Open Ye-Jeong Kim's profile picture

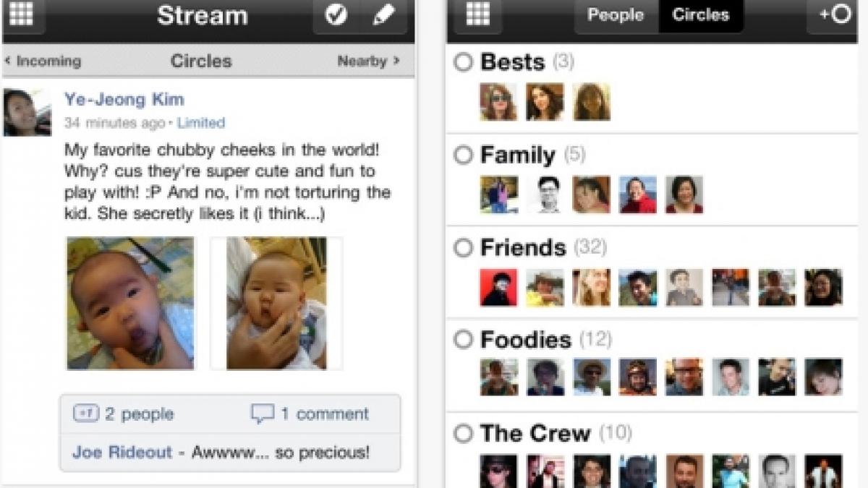pyautogui.click(x=27, y=112)
